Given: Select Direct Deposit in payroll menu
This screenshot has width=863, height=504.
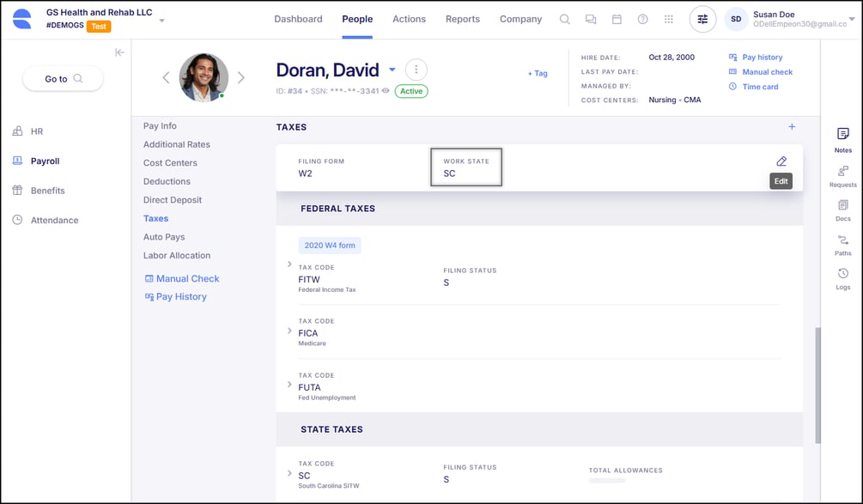Looking at the screenshot, I should pyautogui.click(x=173, y=200).
